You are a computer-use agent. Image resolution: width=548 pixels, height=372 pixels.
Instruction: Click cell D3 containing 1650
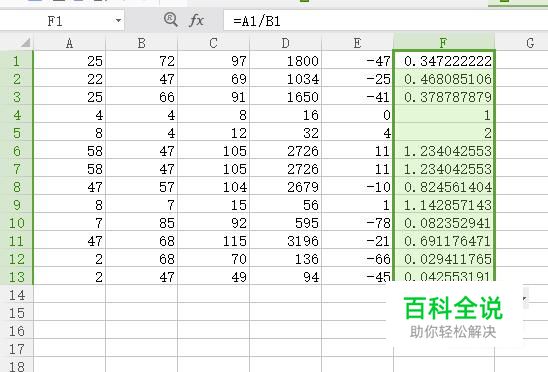(286, 97)
